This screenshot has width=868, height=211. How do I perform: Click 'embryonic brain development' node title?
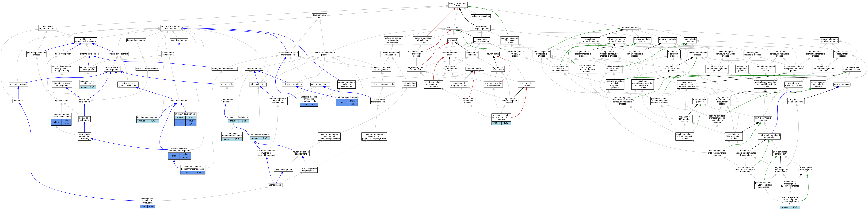click(88, 83)
